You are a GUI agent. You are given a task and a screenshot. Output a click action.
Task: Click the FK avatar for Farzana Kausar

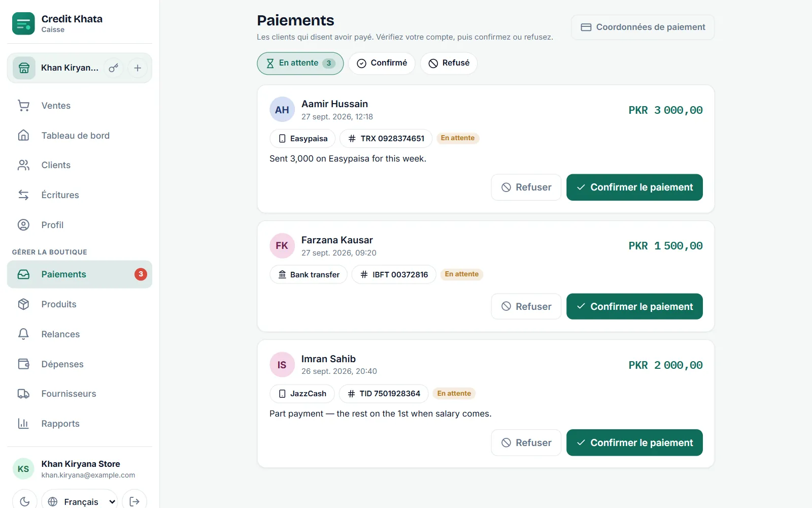[x=282, y=246]
